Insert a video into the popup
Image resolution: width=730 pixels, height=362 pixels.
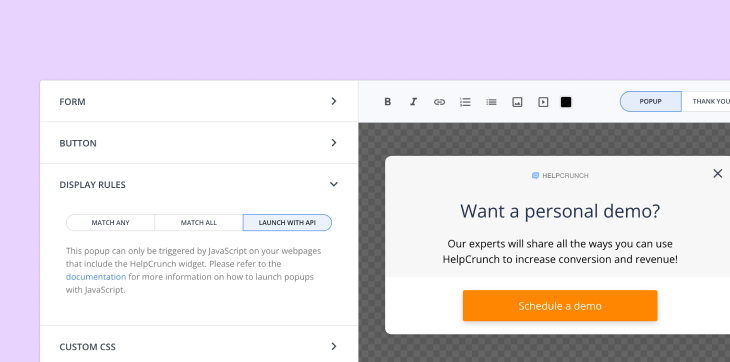(x=543, y=102)
